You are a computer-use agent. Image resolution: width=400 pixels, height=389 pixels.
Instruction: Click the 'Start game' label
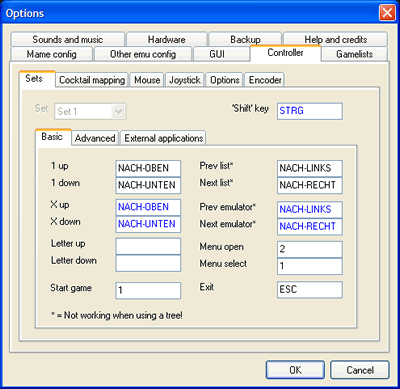point(71,288)
